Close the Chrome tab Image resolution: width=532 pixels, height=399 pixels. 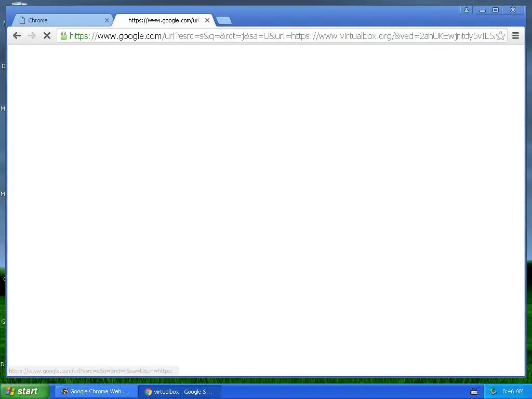(x=107, y=20)
